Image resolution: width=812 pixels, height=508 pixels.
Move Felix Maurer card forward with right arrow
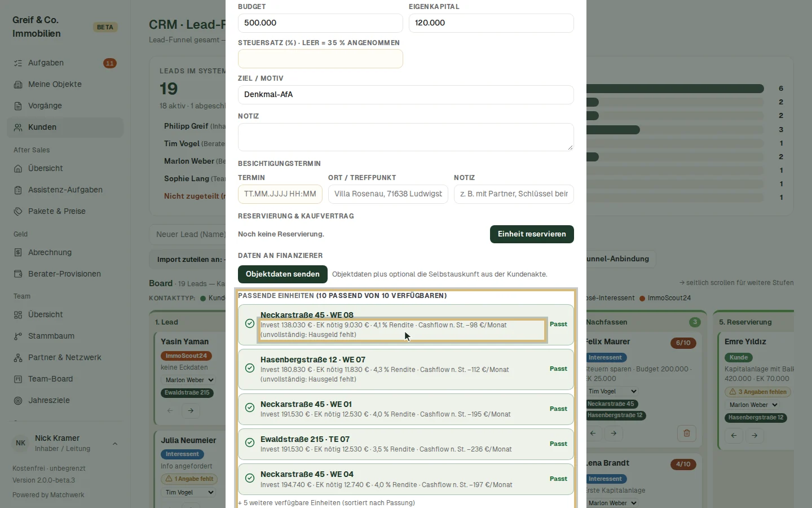point(614,433)
